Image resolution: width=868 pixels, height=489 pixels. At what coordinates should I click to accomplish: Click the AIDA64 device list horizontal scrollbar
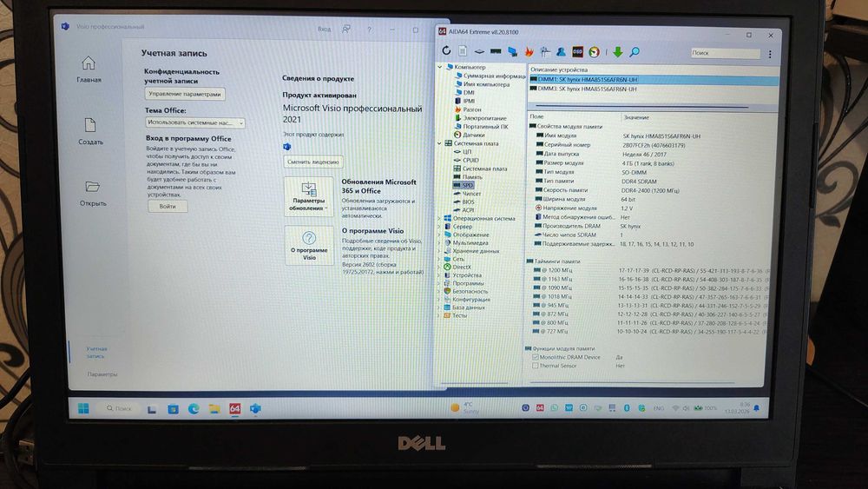[x=642, y=106]
